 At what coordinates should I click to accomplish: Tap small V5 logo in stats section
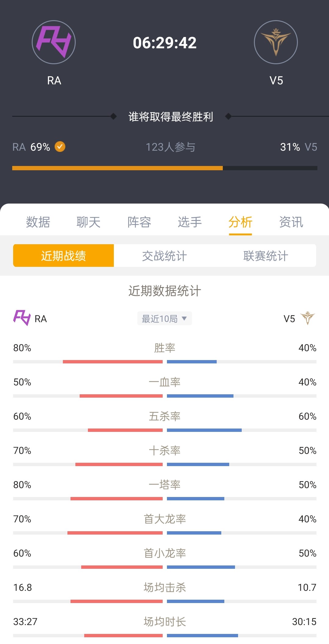pyautogui.click(x=307, y=318)
